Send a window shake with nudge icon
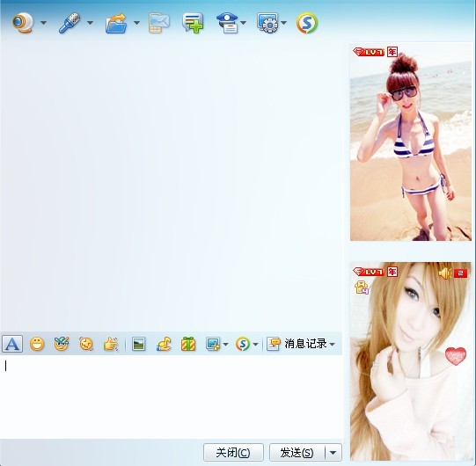The width and height of the screenshot is (476, 466). click(86, 344)
